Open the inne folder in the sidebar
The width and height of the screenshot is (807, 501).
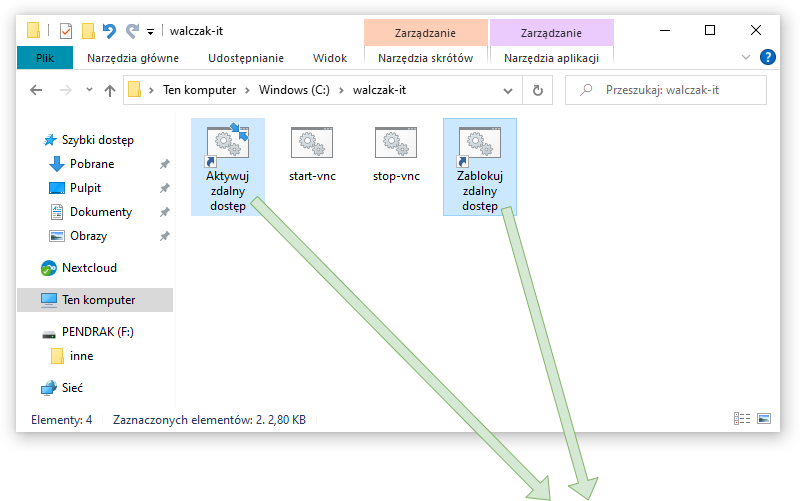[x=81, y=356]
